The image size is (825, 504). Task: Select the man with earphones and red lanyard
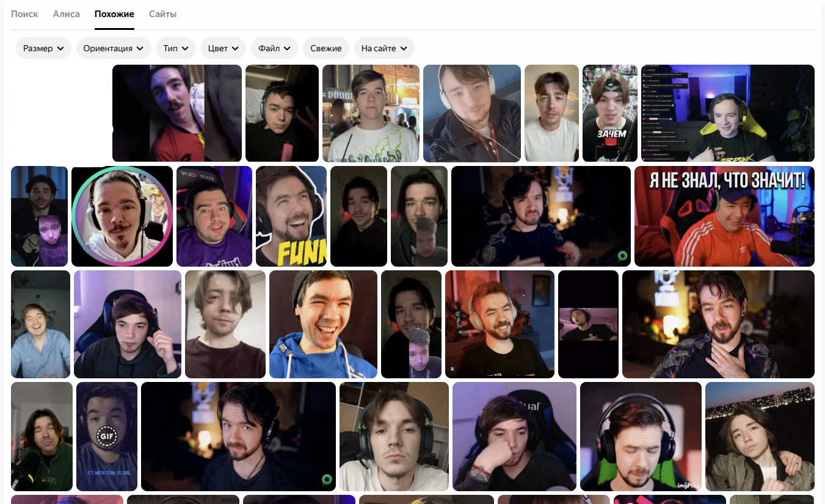(472, 113)
